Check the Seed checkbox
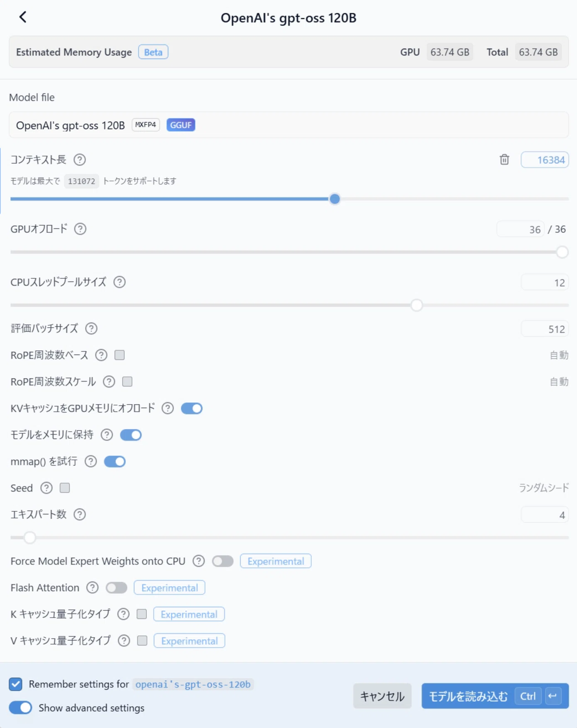 tap(65, 488)
